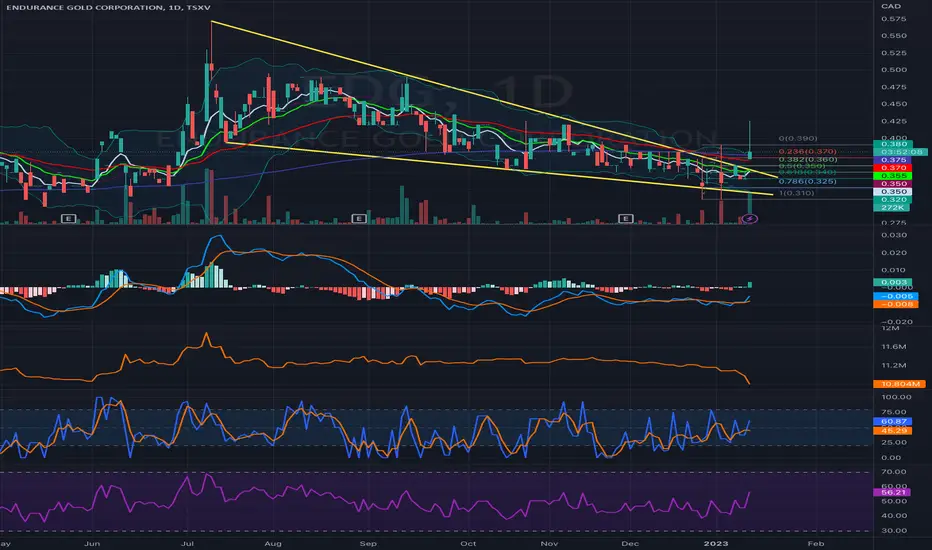Click the Fibonacci 0.382(0.360) level label

tap(808, 159)
